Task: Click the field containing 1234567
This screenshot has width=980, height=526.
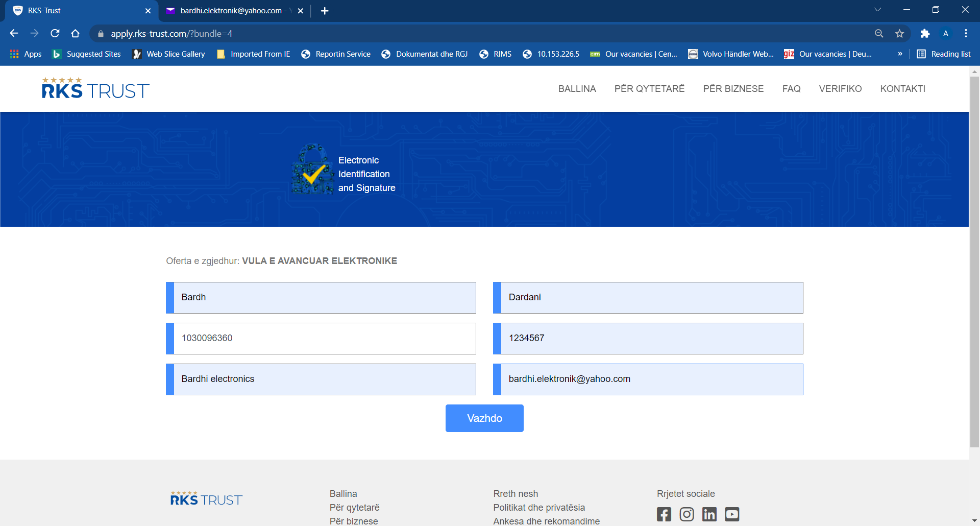Action: pos(648,339)
